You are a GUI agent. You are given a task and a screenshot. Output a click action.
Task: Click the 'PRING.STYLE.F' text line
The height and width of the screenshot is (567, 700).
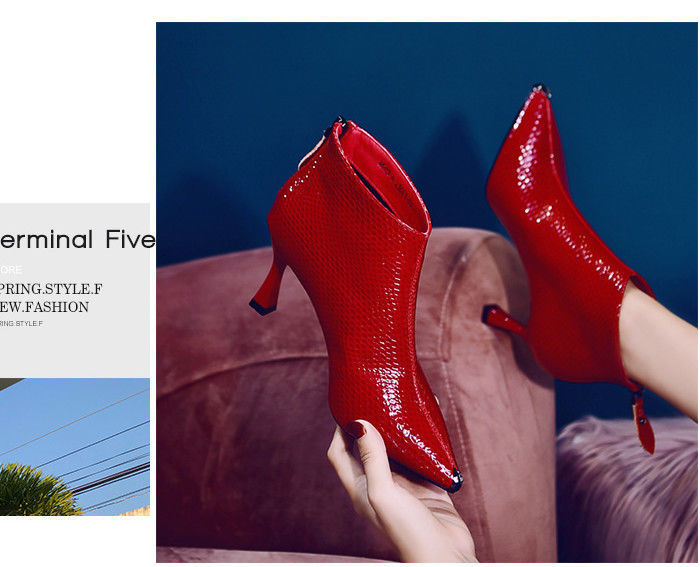coord(51,289)
